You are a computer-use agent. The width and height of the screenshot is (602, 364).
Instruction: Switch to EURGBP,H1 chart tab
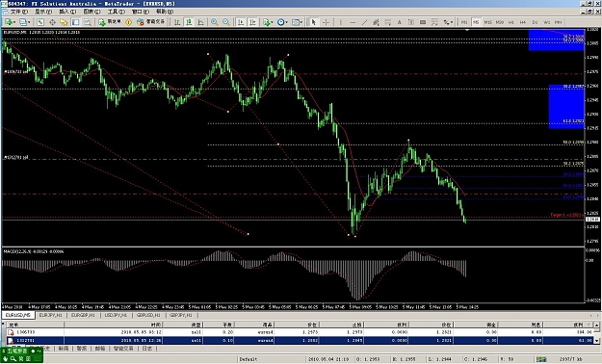[x=83, y=315]
